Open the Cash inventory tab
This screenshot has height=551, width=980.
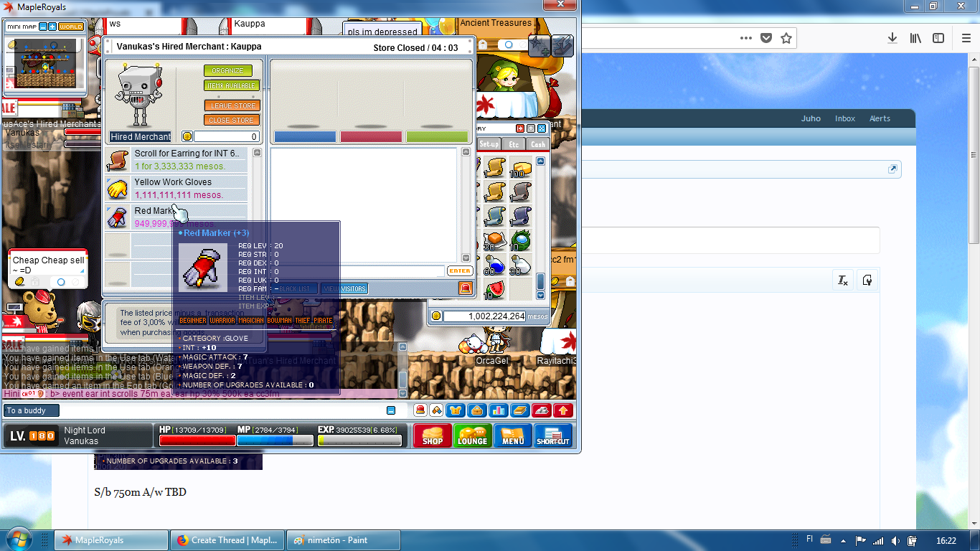pyautogui.click(x=537, y=143)
